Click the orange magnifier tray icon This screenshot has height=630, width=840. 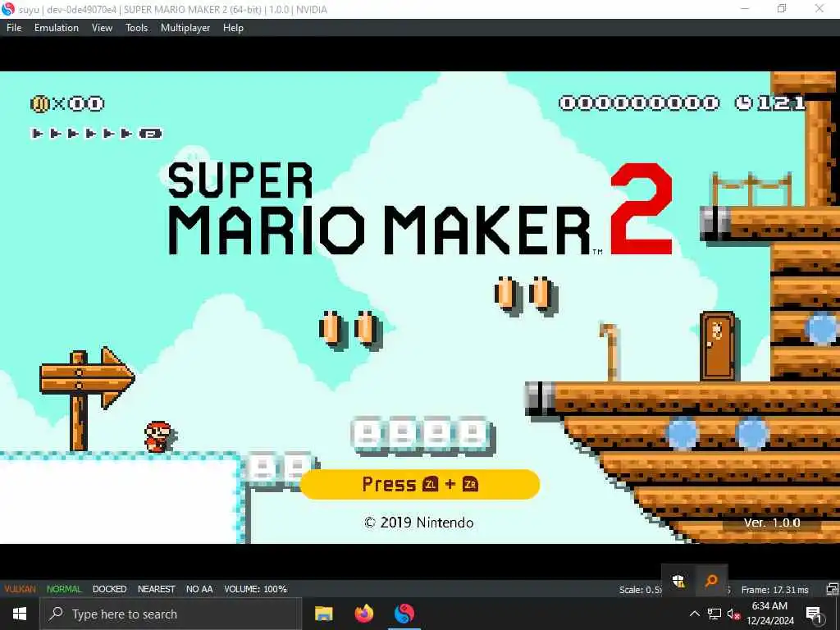click(711, 580)
